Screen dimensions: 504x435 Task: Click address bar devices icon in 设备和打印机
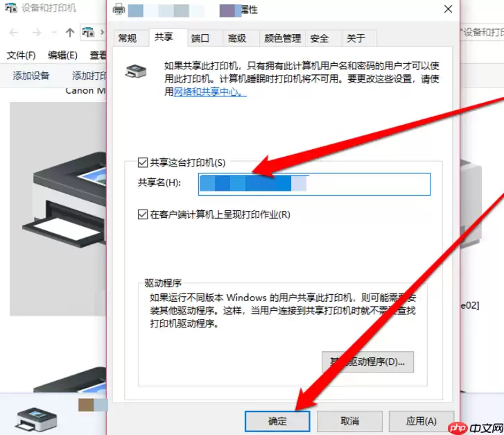(x=89, y=32)
